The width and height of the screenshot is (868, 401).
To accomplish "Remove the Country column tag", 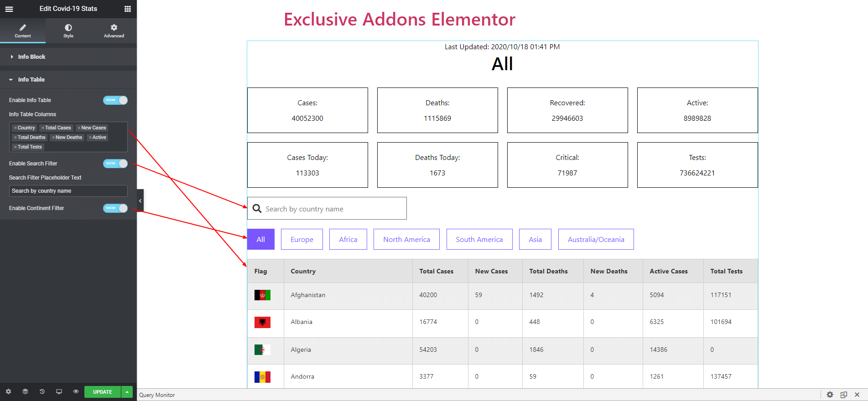I will pos(15,128).
